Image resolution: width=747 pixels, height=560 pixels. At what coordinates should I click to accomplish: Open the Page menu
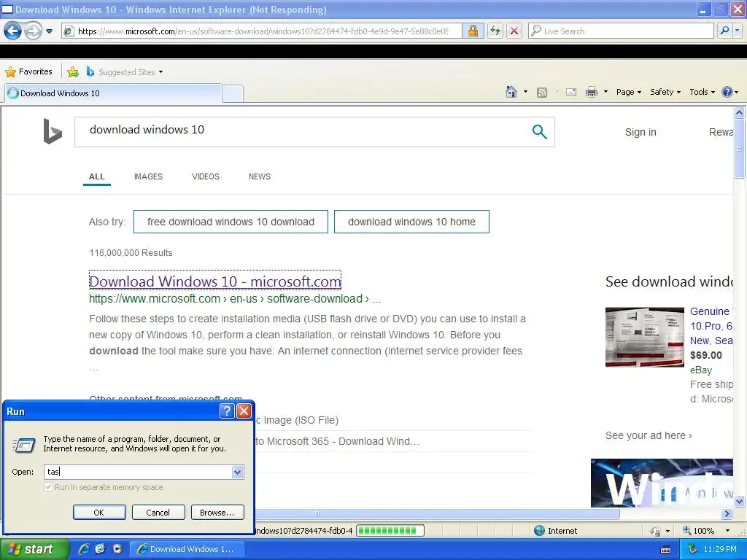[x=629, y=92]
